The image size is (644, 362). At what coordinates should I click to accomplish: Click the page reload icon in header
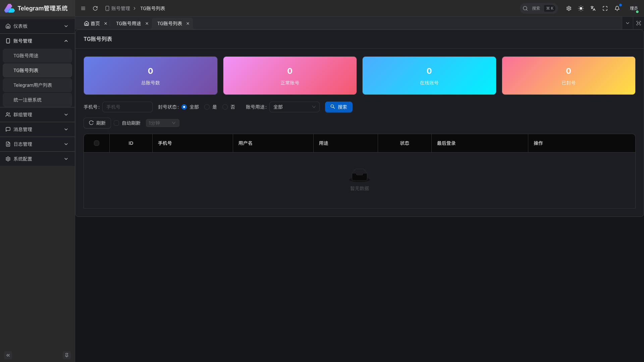point(95,8)
